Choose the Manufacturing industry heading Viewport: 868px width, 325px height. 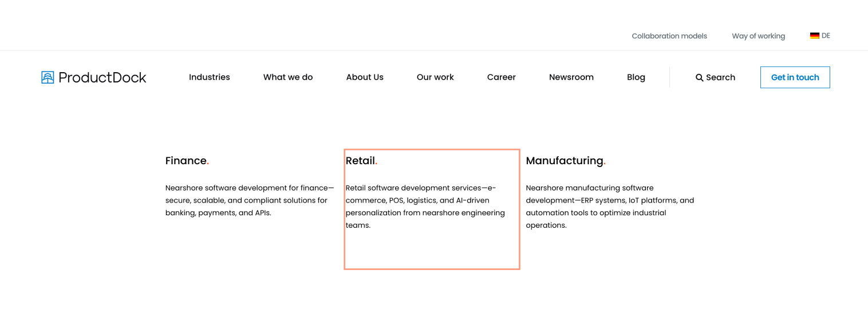565,161
